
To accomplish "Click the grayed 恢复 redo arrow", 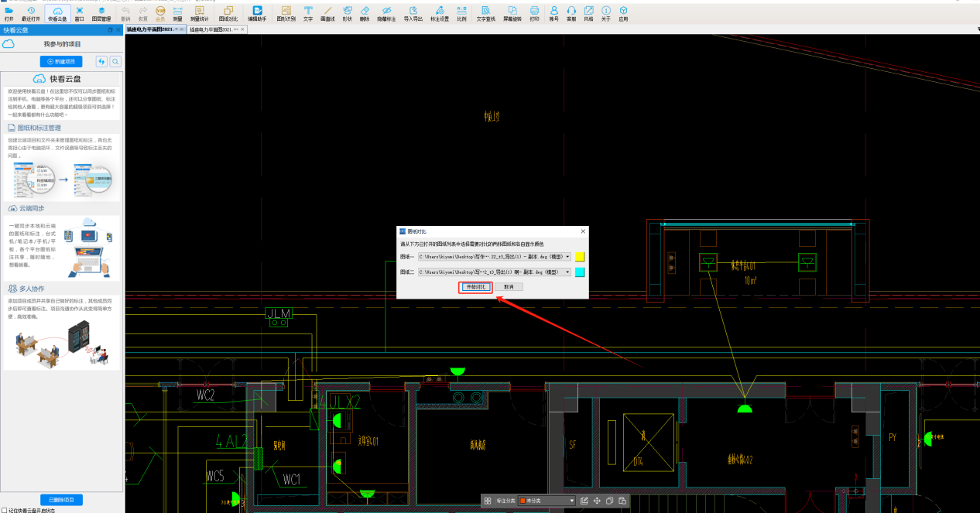I will pos(143,12).
